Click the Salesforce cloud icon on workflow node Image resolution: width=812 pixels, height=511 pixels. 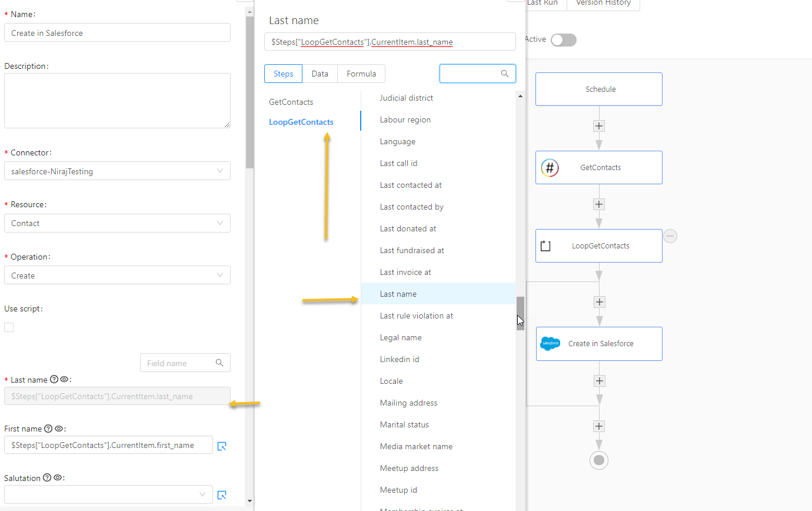coord(550,343)
